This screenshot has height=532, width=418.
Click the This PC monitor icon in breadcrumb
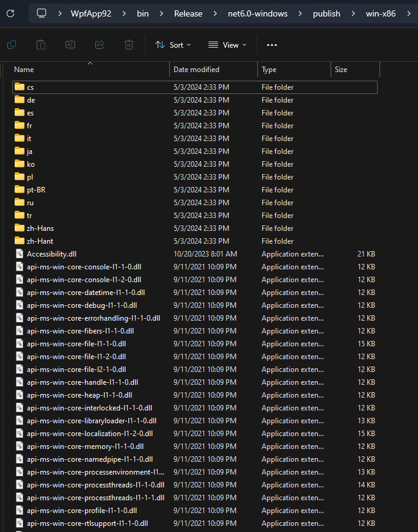(42, 13)
